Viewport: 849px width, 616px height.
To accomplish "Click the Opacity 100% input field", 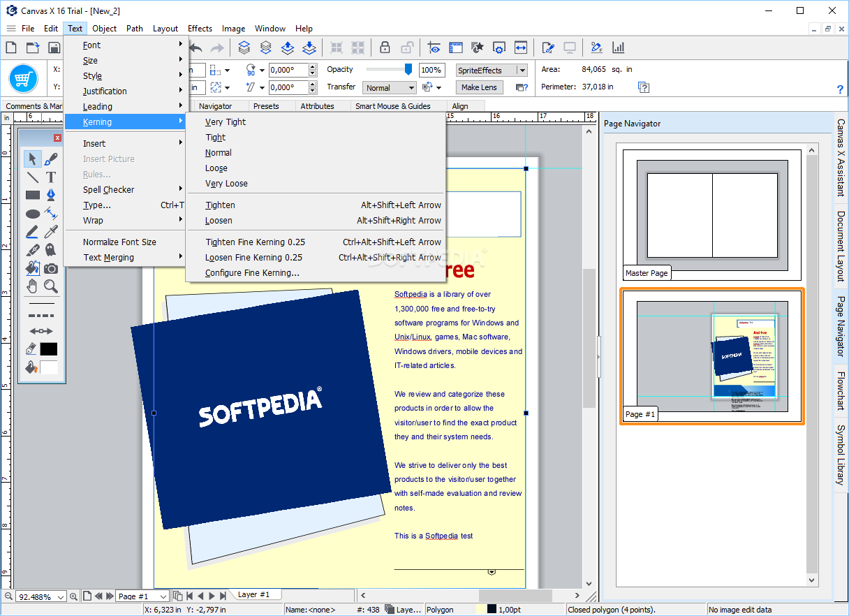I will tap(431, 70).
